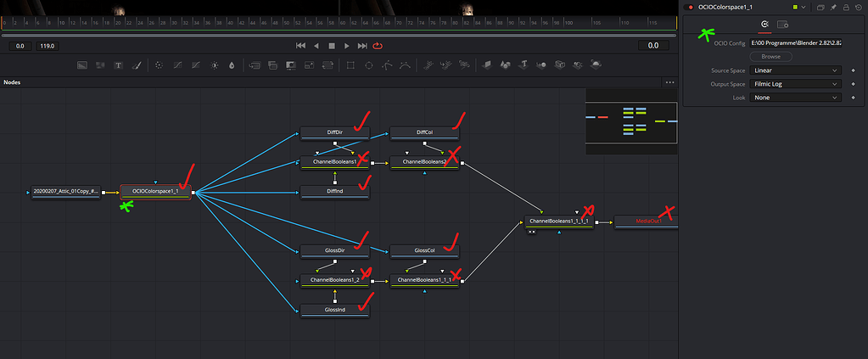
Task: Click frame 60 on the time ruler
Action: 344,23
